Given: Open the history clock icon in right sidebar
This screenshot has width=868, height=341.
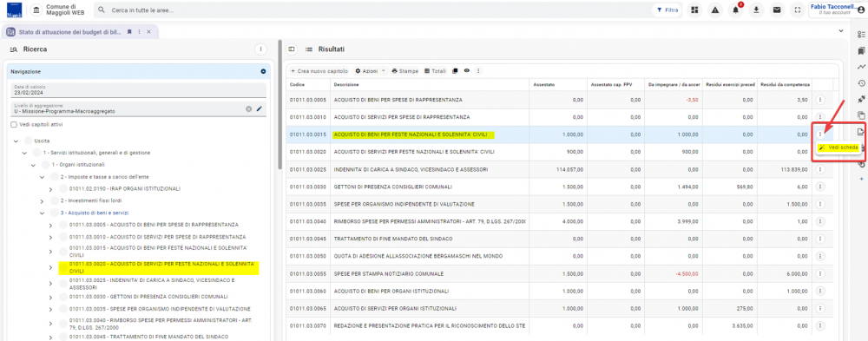Looking at the screenshot, I should [861, 83].
